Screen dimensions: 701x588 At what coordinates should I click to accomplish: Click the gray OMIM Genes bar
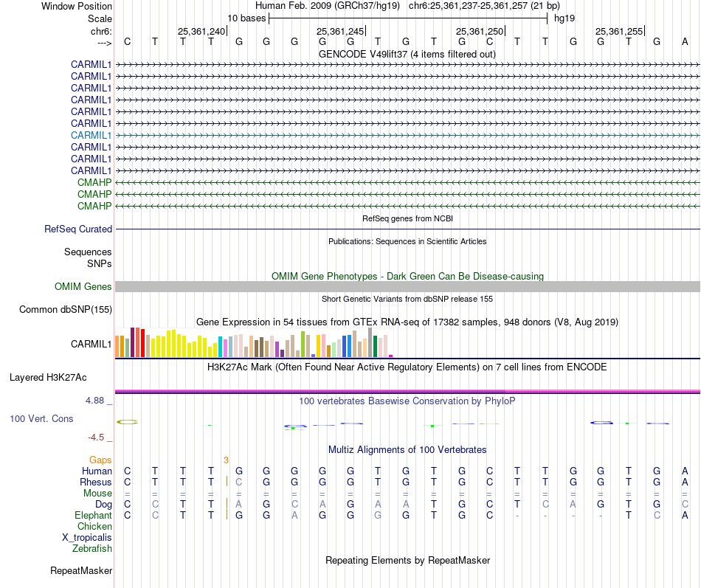point(407,286)
